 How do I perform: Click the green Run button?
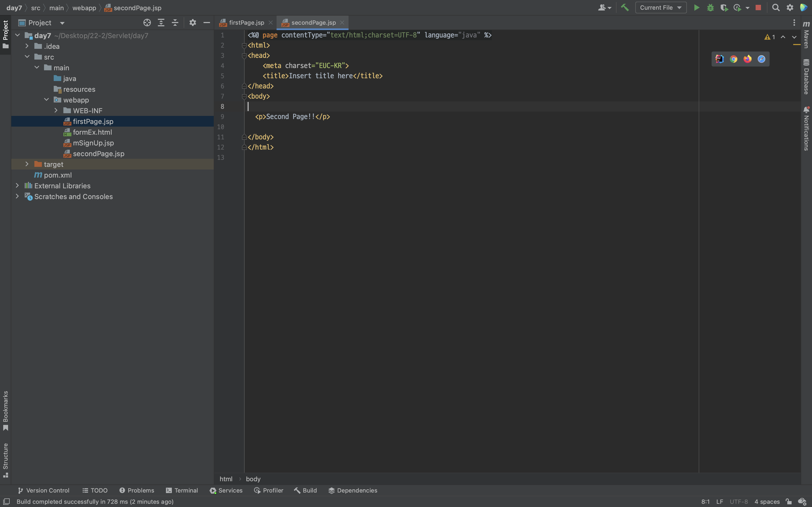[696, 8]
